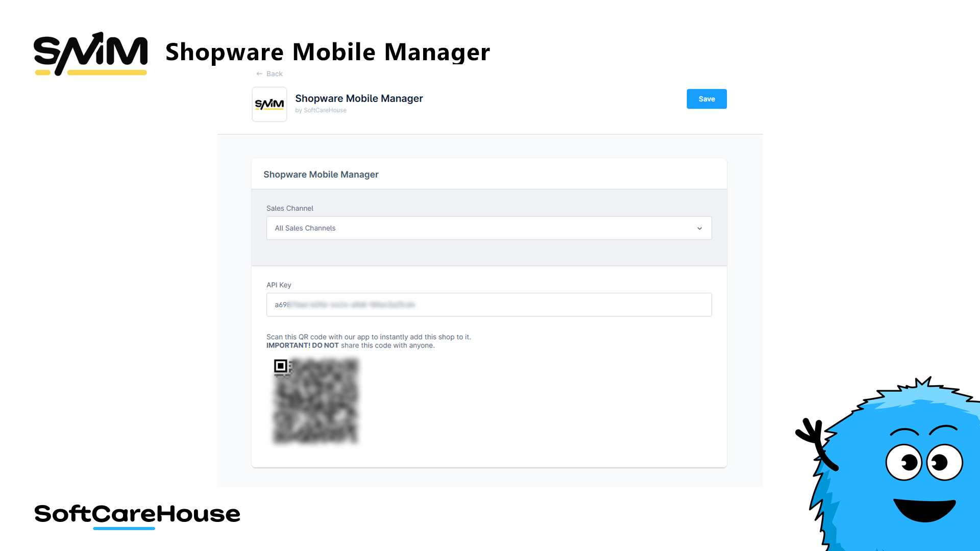Click the blurred QR code image
Image resolution: width=980 pixels, height=551 pixels.
(x=316, y=401)
